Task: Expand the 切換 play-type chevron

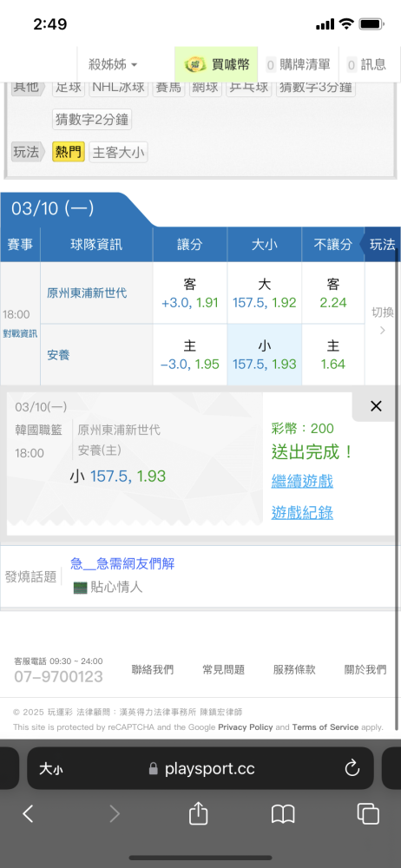Action: [x=382, y=331]
